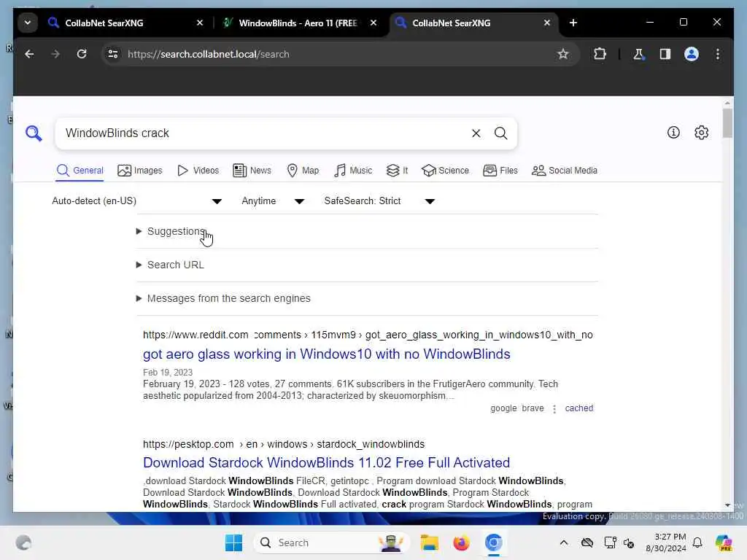
Task: Close the first CollabNet SearXNG tab
Action: click(x=200, y=23)
